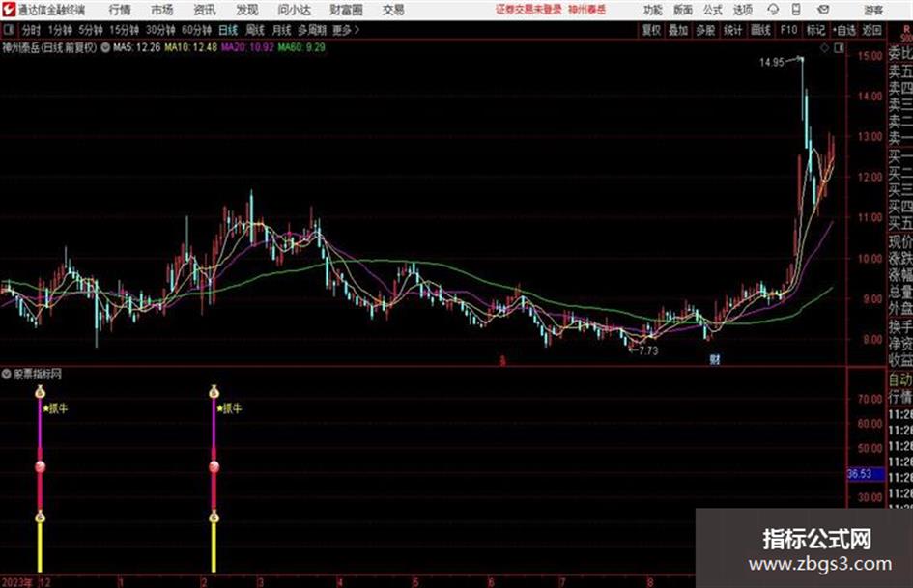This screenshot has width=913, height=588.
Task: Open the 行情 menu
Action: (x=120, y=10)
